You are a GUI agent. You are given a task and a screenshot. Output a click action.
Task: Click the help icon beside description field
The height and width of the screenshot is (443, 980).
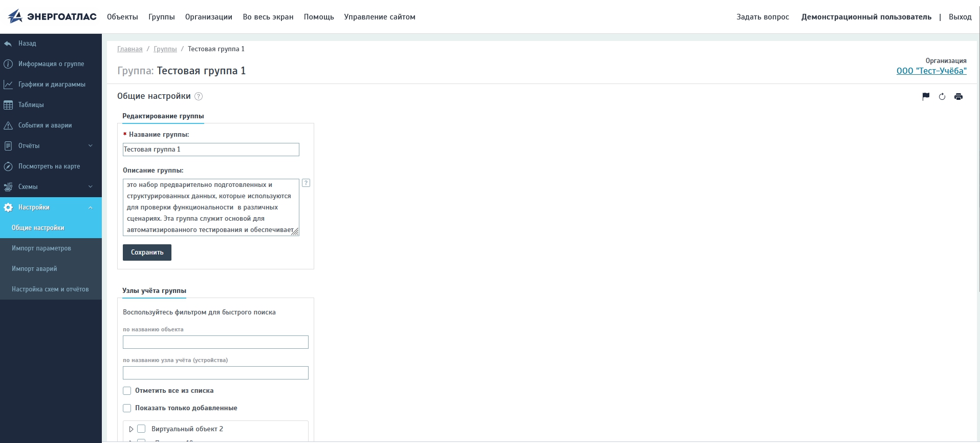click(306, 183)
